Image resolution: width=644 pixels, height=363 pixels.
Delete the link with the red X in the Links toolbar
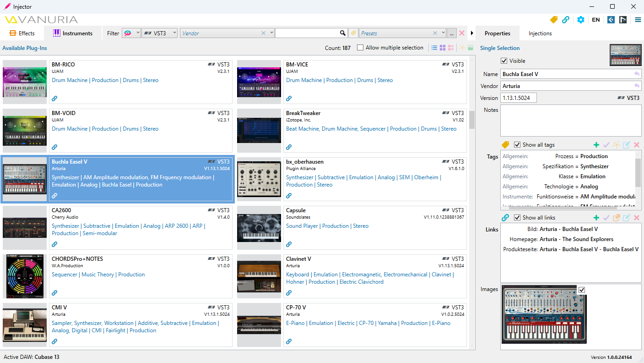pyautogui.click(x=636, y=218)
